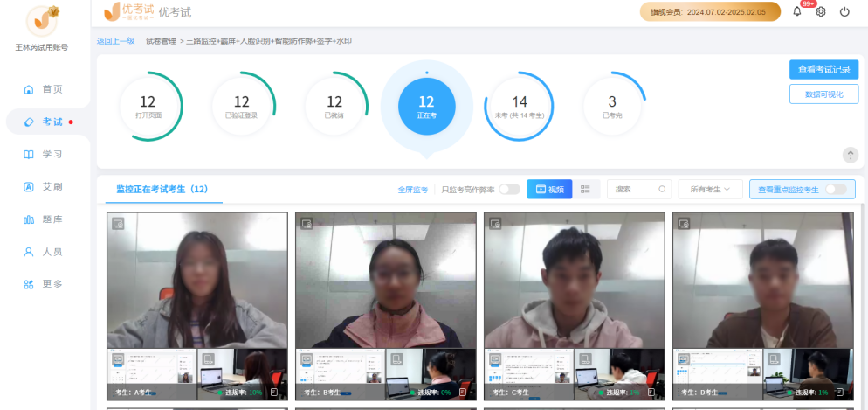Open the notification bell icon
The height and width of the screenshot is (410, 868).
(796, 12)
